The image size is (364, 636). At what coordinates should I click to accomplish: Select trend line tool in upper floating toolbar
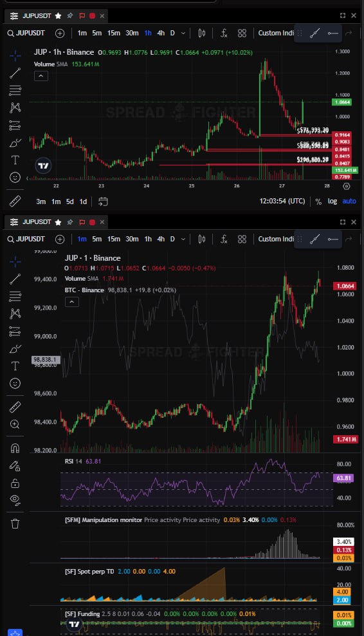click(x=315, y=33)
